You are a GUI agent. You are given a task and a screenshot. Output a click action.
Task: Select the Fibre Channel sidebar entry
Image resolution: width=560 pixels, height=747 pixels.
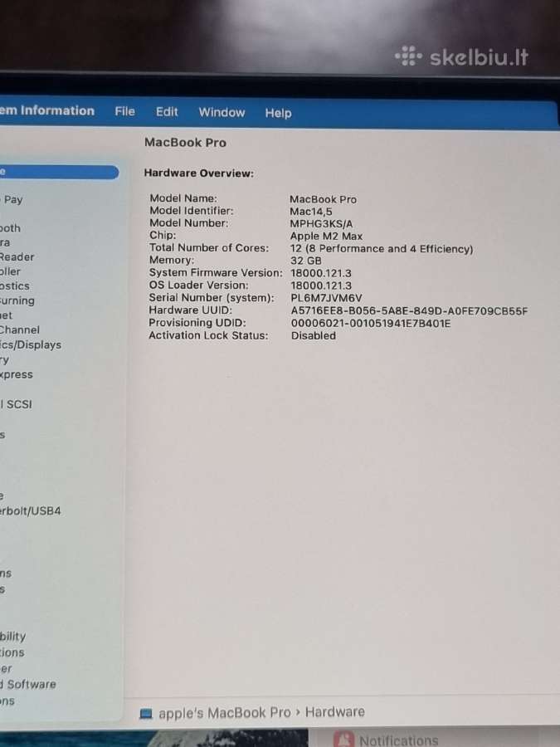click(x=20, y=330)
